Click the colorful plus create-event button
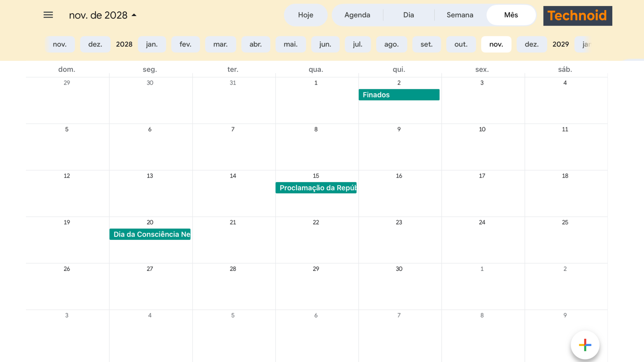Screen dimensions: 644x362 tap(585, 345)
